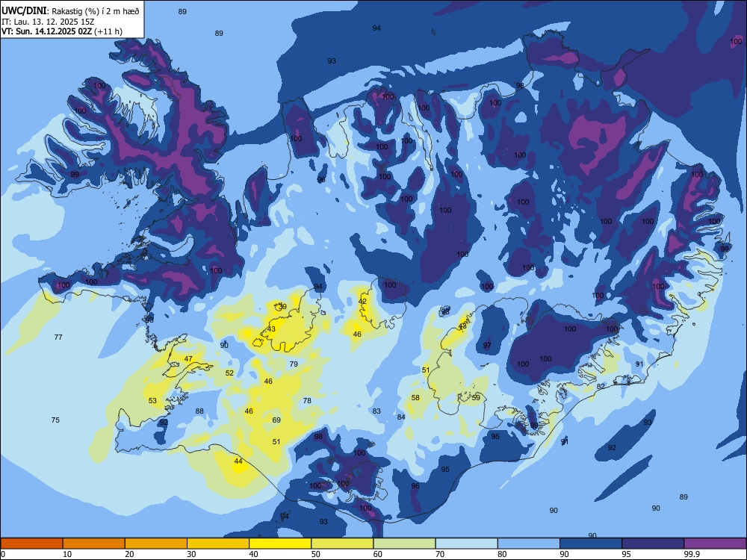Select the map value 82 near the coast
Screen dimensions: 747x560
(x=601, y=386)
